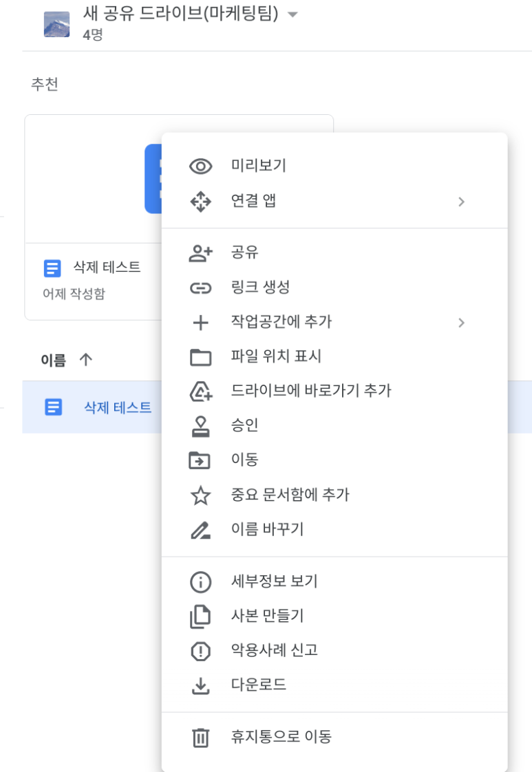
Task: Choose 중요 문서함에 추가
Action: click(x=334, y=495)
